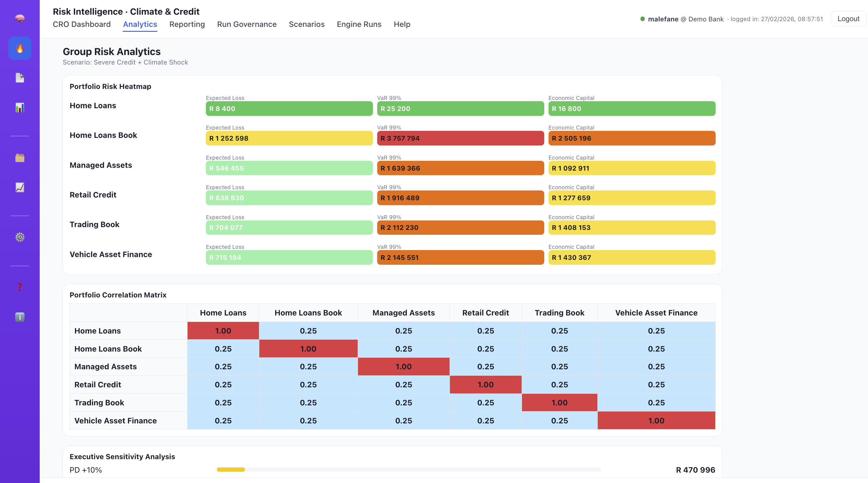The height and width of the screenshot is (483, 868).
Task: Open the document page icon in the sidebar
Action: tap(19, 78)
